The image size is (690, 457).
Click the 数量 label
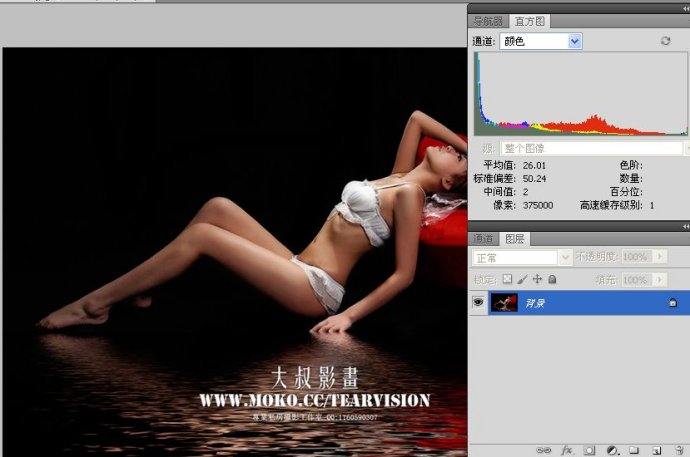(x=631, y=179)
